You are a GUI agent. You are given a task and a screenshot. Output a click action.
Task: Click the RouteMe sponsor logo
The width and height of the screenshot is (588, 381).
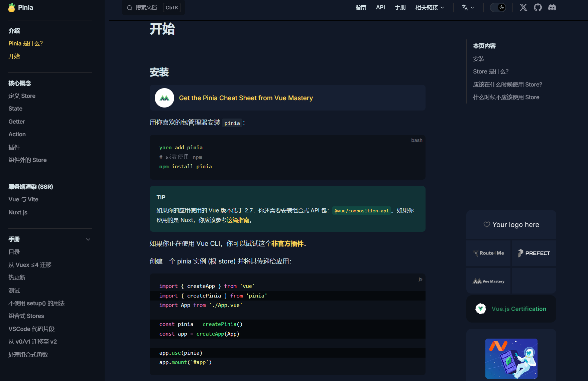point(488,253)
